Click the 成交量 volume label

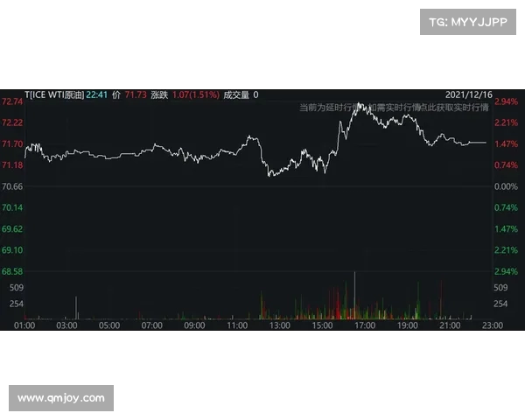pyautogui.click(x=236, y=94)
